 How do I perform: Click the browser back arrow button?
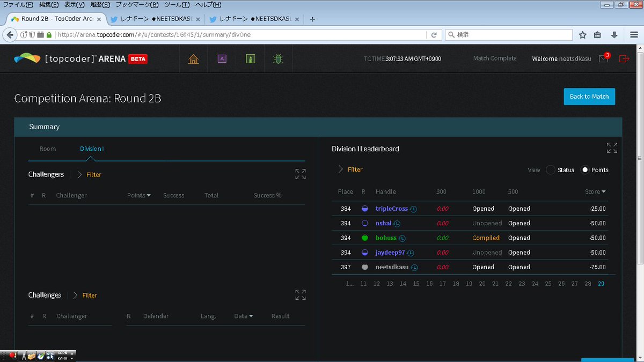coord(10,35)
